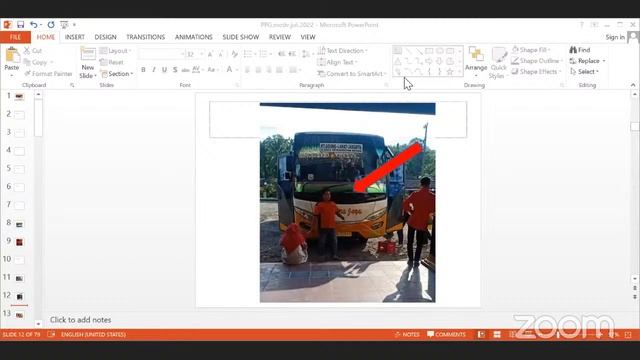
Task: Open the Section dropdown
Action: pyautogui.click(x=117, y=74)
